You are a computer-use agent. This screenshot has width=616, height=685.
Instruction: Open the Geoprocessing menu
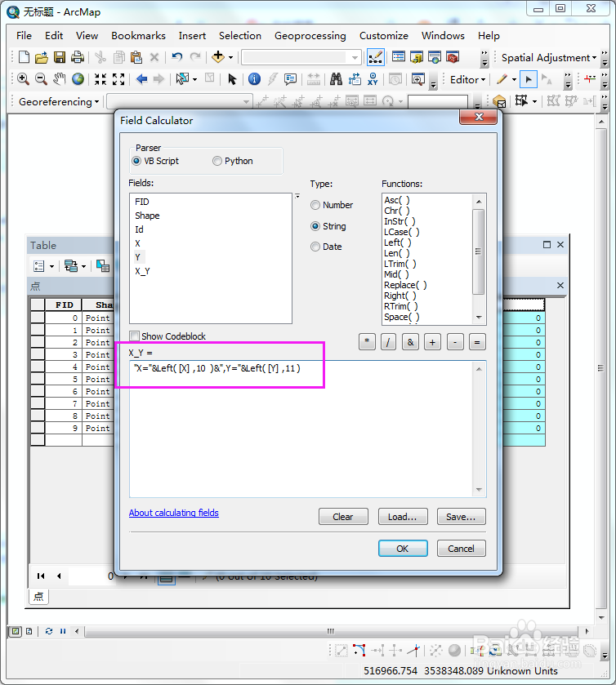pos(310,36)
